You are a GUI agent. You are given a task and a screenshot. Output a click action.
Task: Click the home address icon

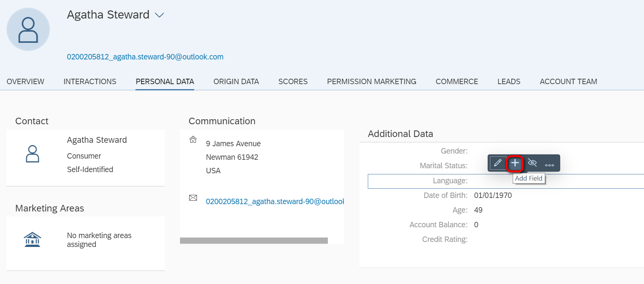tap(193, 139)
